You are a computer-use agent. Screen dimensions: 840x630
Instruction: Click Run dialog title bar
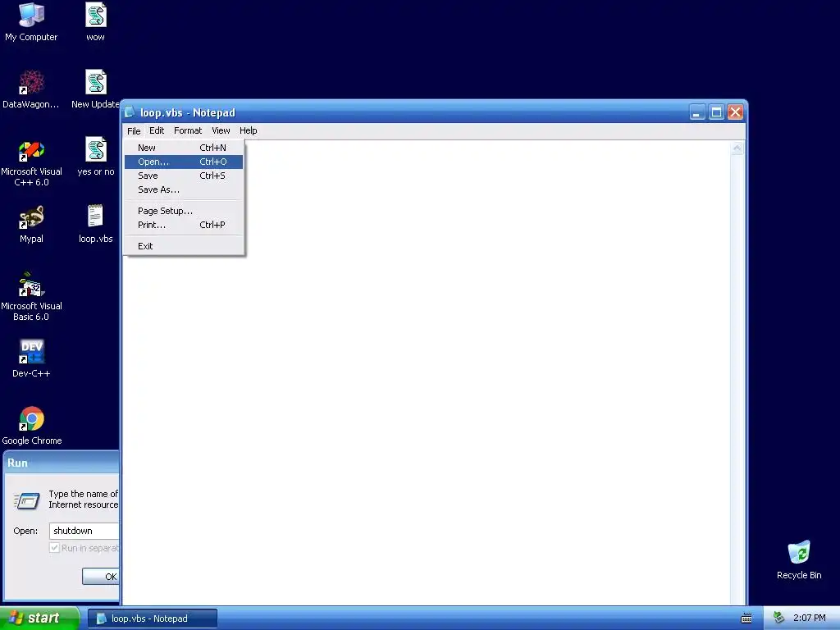(62, 463)
